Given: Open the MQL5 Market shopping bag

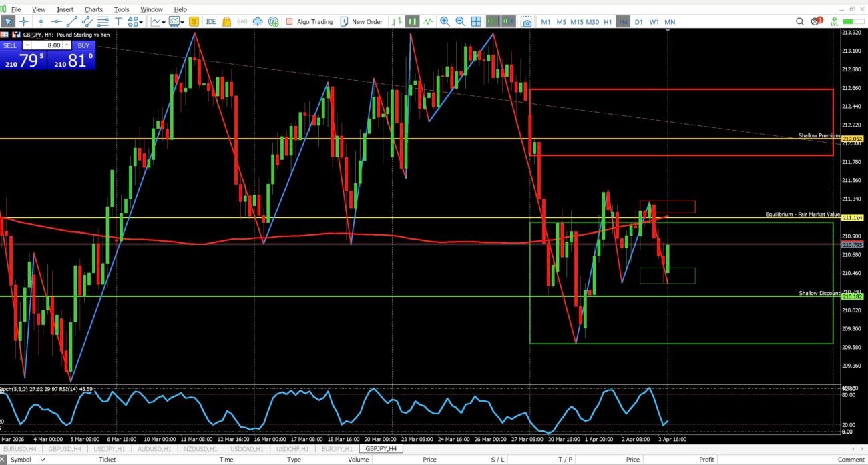Looking at the screenshot, I should (226, 22).
